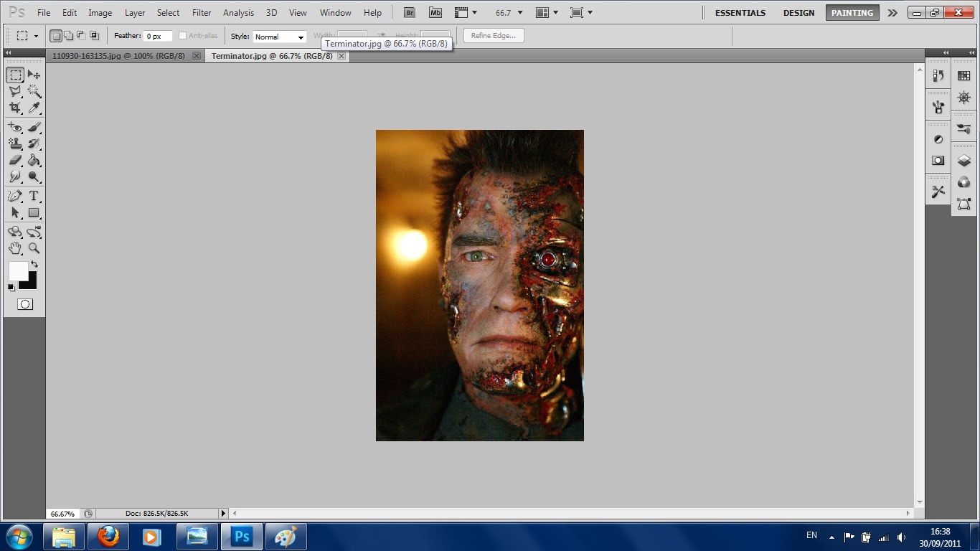This screenshot has width=980, height=551.
Task: Enable the Anti-alias checkbox
Action: click(182, 36)
